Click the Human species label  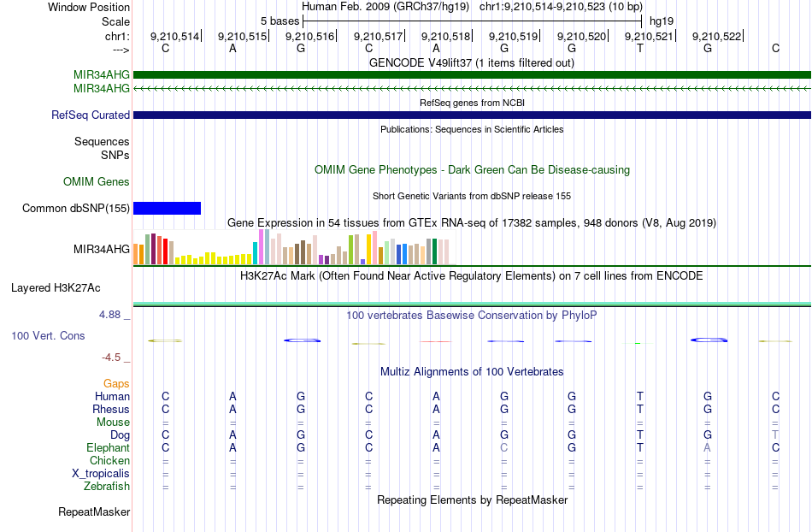112,396
